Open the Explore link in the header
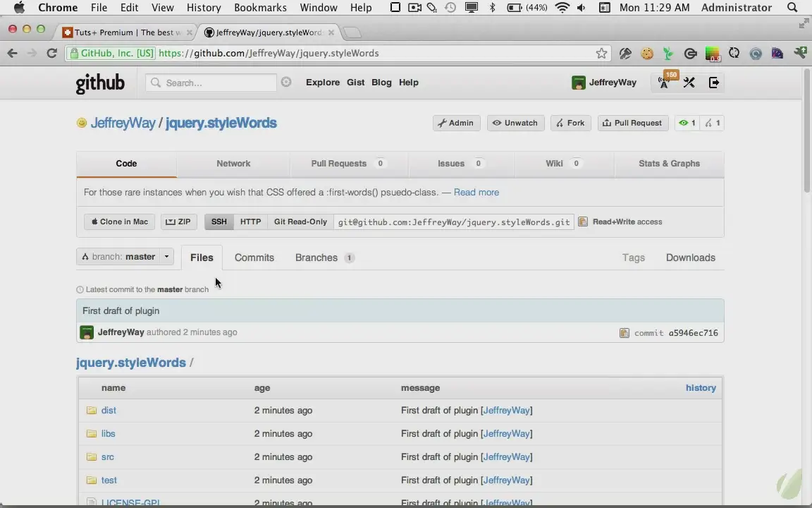This screenshot has width=812, height=508. click(323, 83)
